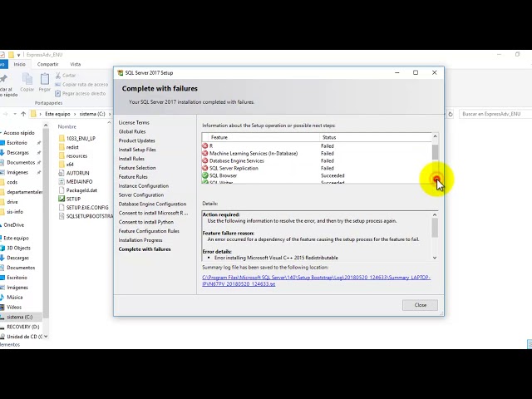532x399 pixels.
Task: Click error icon beside SQL Server Replication
Action: pyautogui.click(x=205, y=168)
